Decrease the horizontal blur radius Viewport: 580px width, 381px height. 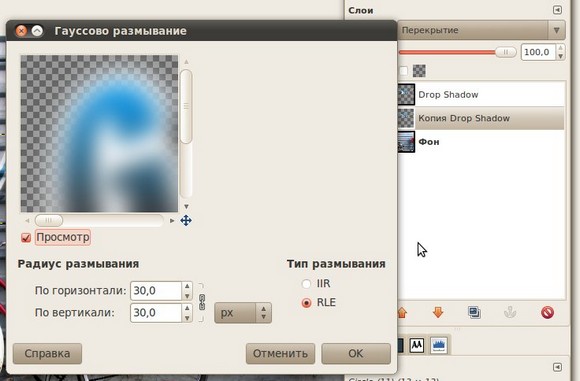[x=187, y=296]
